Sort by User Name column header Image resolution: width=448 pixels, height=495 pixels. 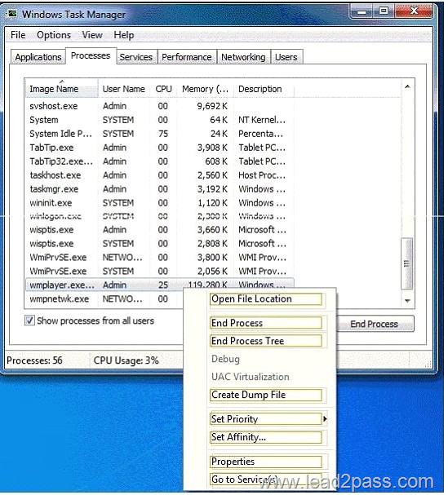pyautogui.click(x=124, y=89)
